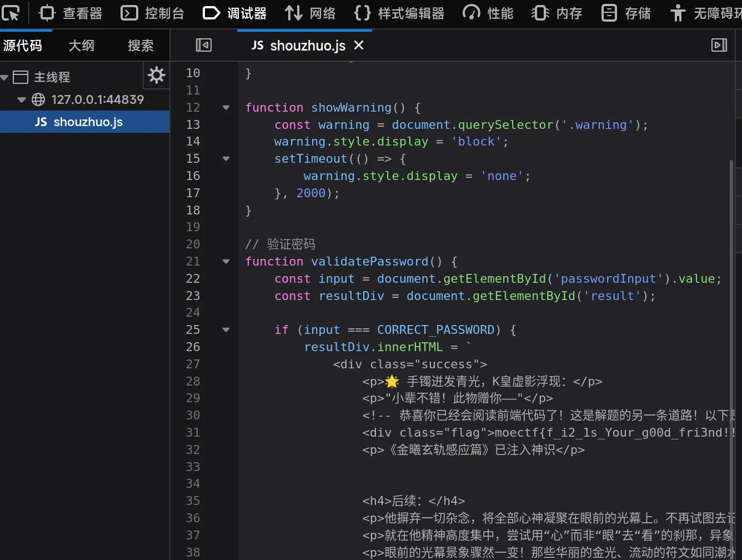Open the 样式编辑器 style editor
Viewport: 742px width, 560px height.
399,13
